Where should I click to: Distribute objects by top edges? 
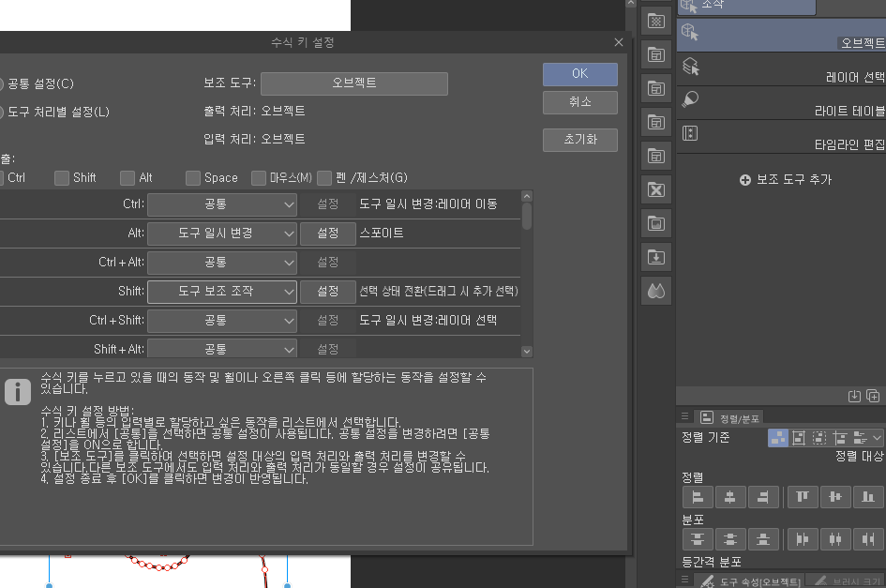click(698, 539)
